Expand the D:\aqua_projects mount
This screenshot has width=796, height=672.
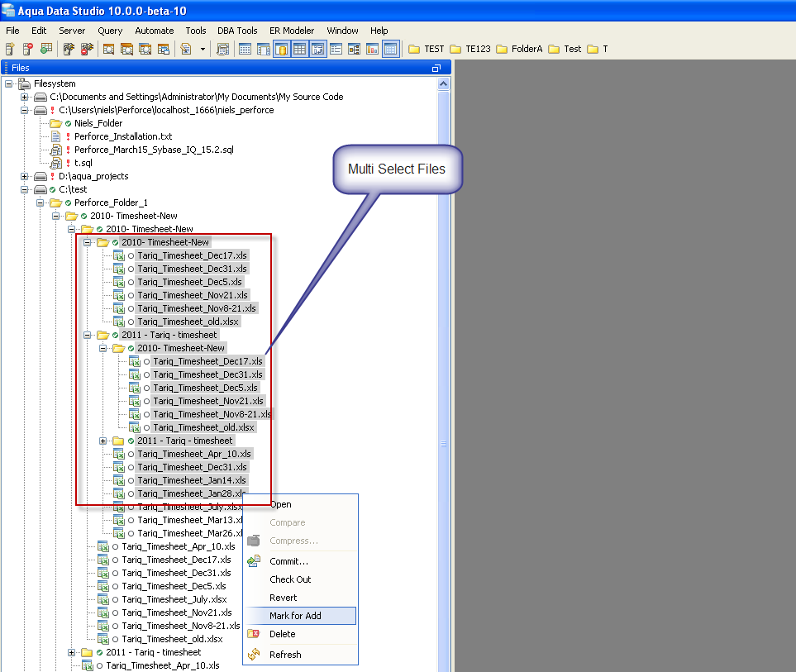click(24, 176)
